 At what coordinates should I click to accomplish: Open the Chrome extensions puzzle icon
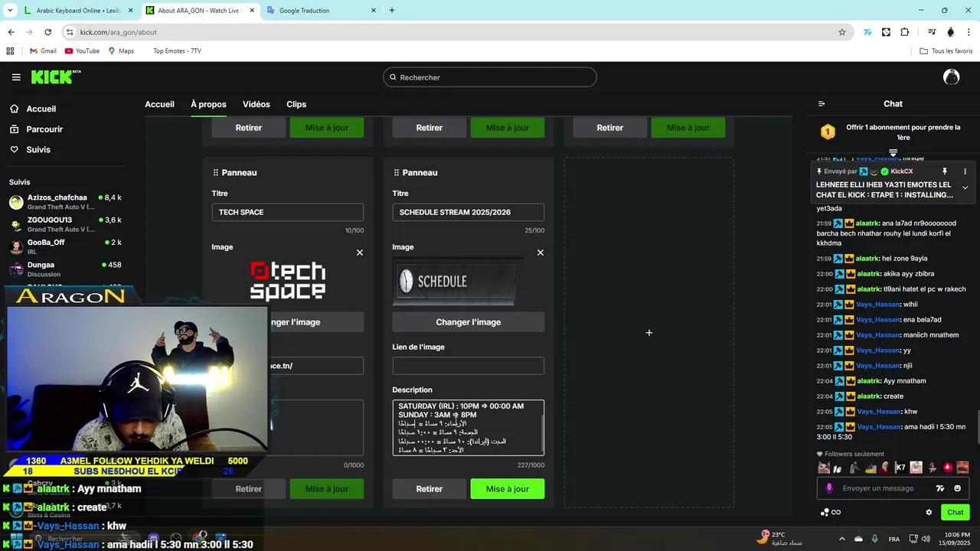coord(904,32)
